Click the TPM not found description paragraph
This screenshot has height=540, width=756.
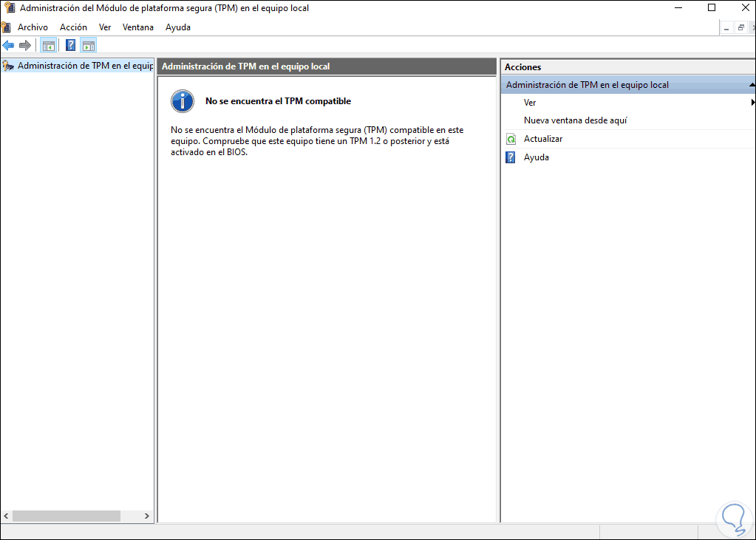317,141
